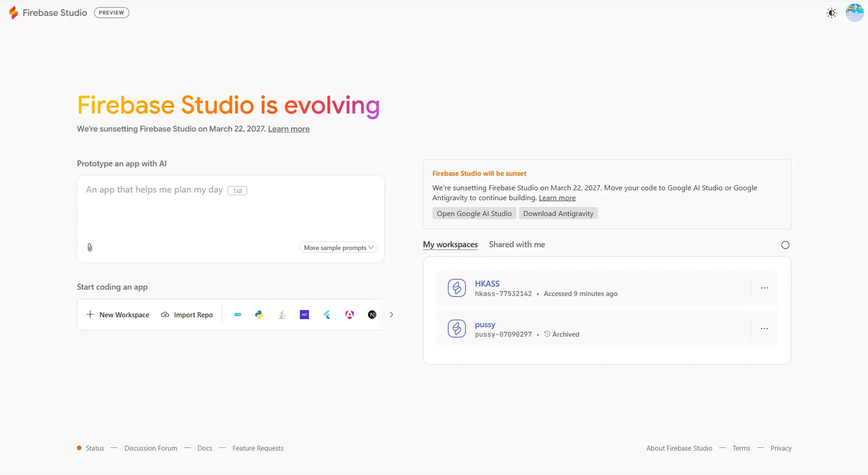The width and height of the screenshot is (868, 475).
Task: Open the Terms footer link
Action: coord(741,448)
